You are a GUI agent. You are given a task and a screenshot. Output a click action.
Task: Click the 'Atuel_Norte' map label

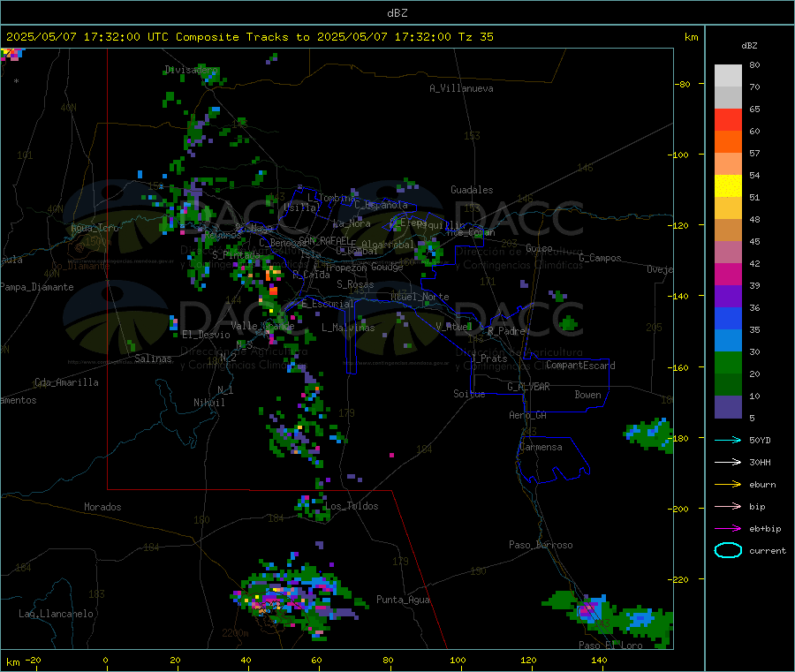tap(420, 297)
